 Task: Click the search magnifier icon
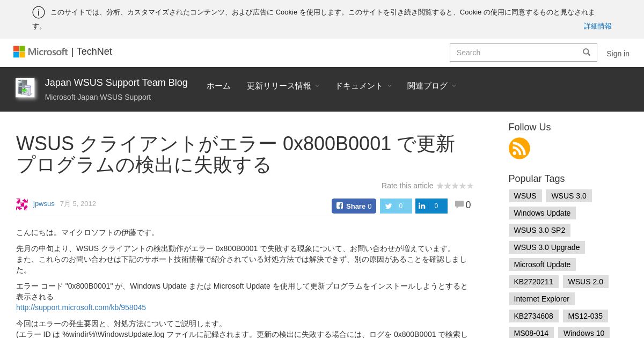(587, 52)
